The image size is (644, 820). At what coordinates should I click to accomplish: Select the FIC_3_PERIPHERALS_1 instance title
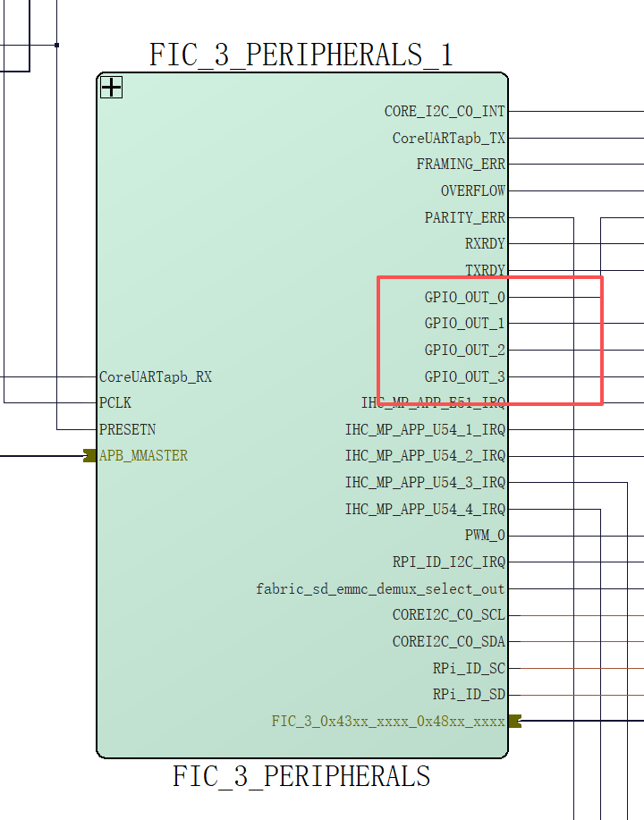coord(301,55)
